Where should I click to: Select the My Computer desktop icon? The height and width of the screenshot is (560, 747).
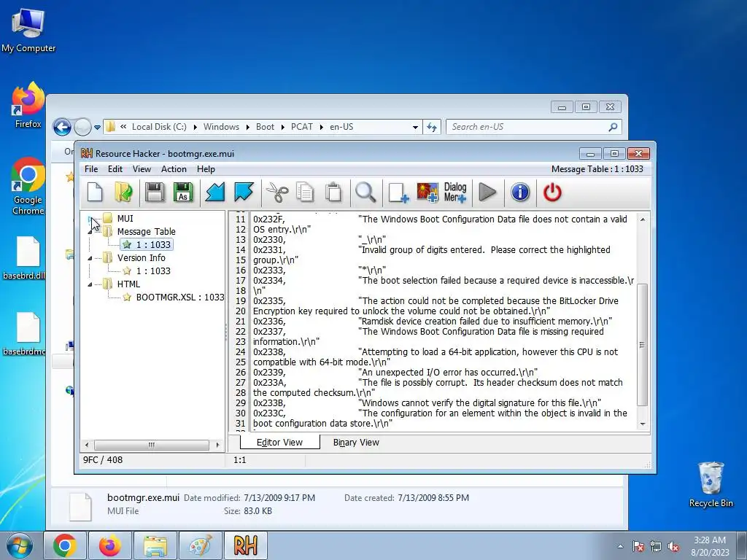[x=28, y=30]
